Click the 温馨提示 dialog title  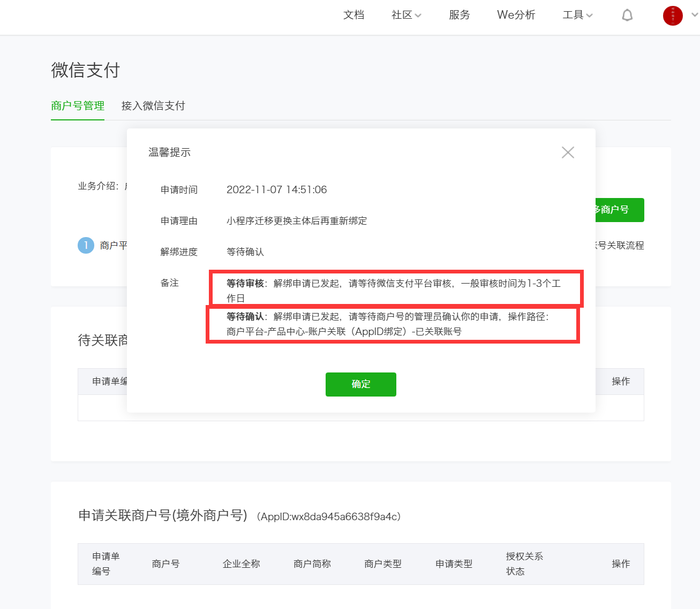169,153
